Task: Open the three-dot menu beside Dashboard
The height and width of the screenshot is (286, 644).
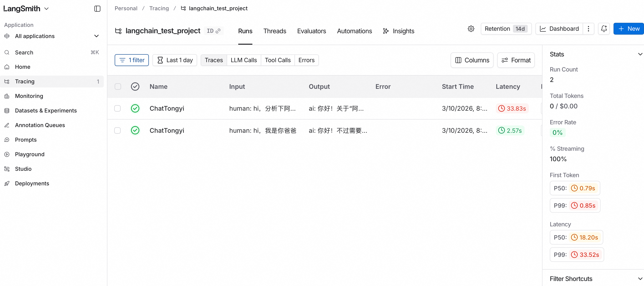Action: coord(588,29)
